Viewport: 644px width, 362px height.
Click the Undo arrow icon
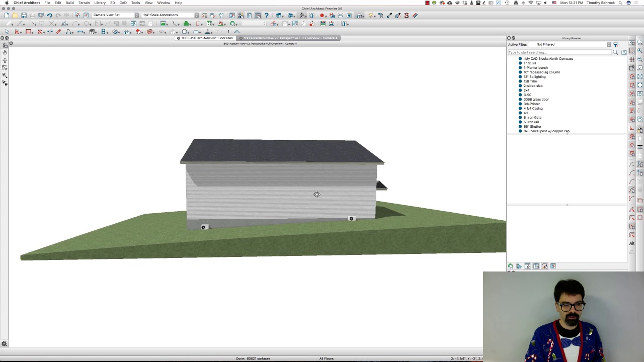point(49,15)
